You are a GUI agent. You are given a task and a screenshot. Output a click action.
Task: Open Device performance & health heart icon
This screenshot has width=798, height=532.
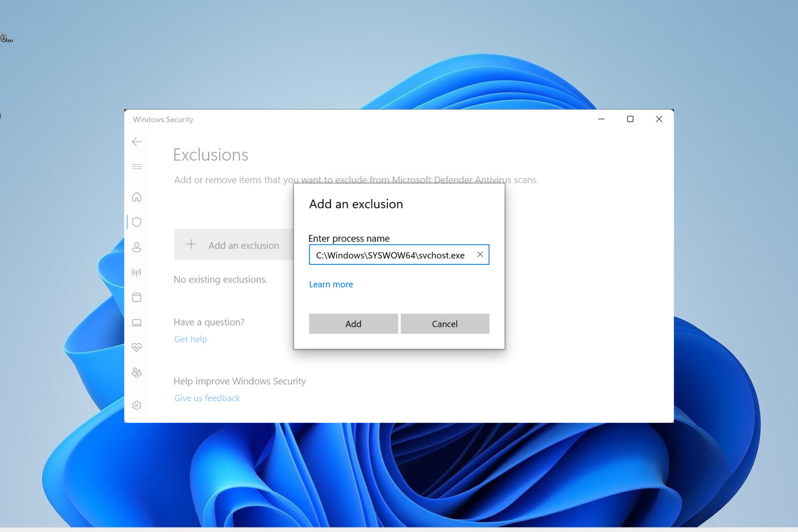137,347
